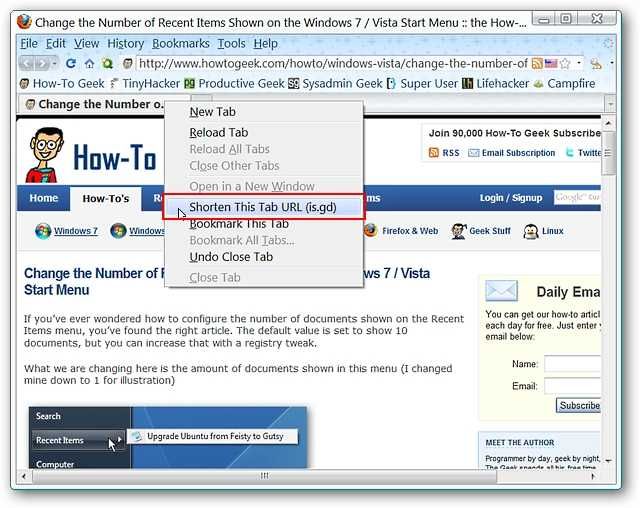Open the Campfire bookmark
The width and height of the screenshot is (640, 508).
pyautogui.click(x=564, y=84)
